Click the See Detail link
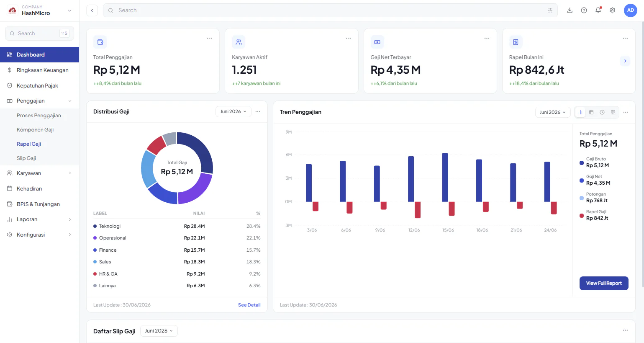Image resolution: width=644 pixels, height=343 pixels. pos(249,305)
